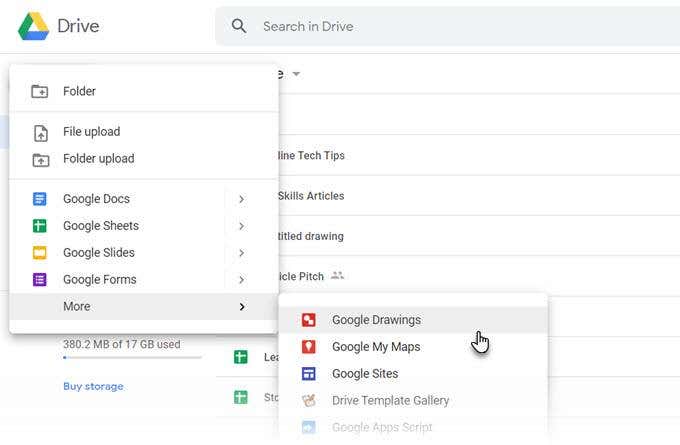Click the Drive title text
The width and height of the screenshot is (680, 445).
point(78,26)
